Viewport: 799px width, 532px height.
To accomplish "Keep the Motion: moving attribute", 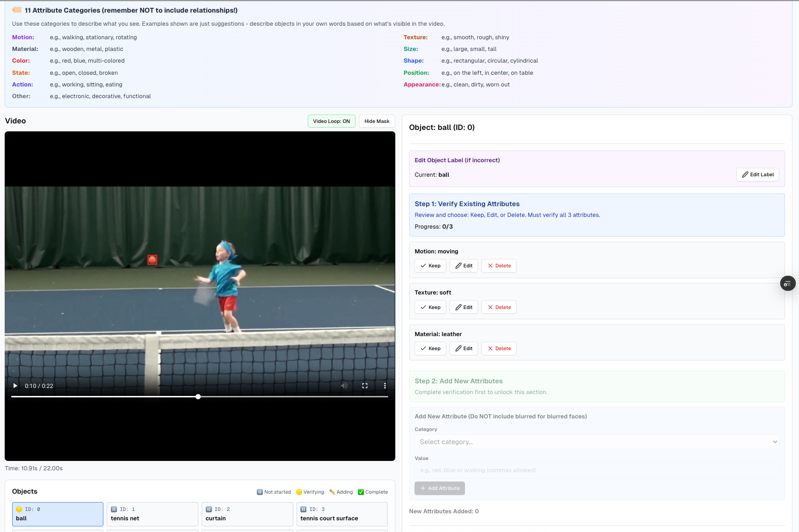I will 430,266.
